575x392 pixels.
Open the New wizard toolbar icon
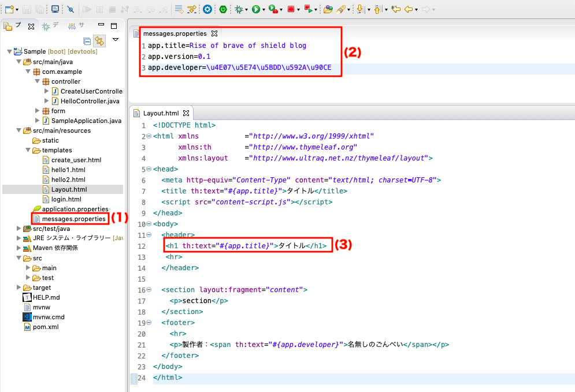coord(10,9)
